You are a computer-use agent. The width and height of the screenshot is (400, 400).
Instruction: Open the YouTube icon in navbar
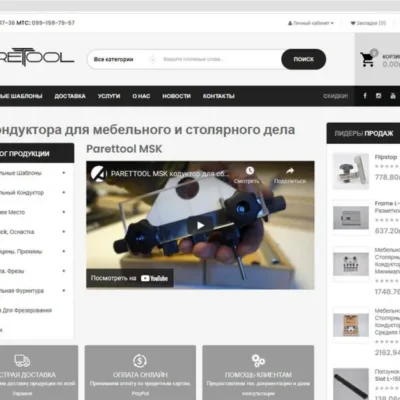(393, 96)
